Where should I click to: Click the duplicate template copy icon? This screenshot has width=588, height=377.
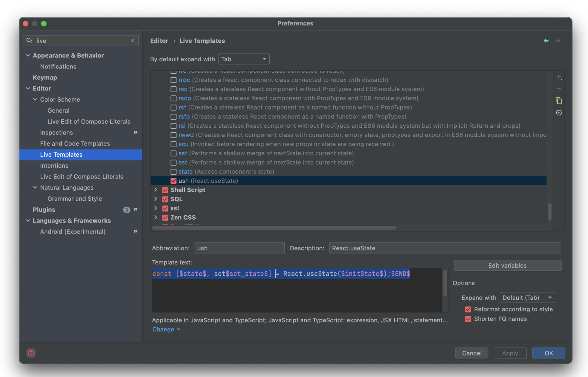pyautogui.click(x=559, y=101)
